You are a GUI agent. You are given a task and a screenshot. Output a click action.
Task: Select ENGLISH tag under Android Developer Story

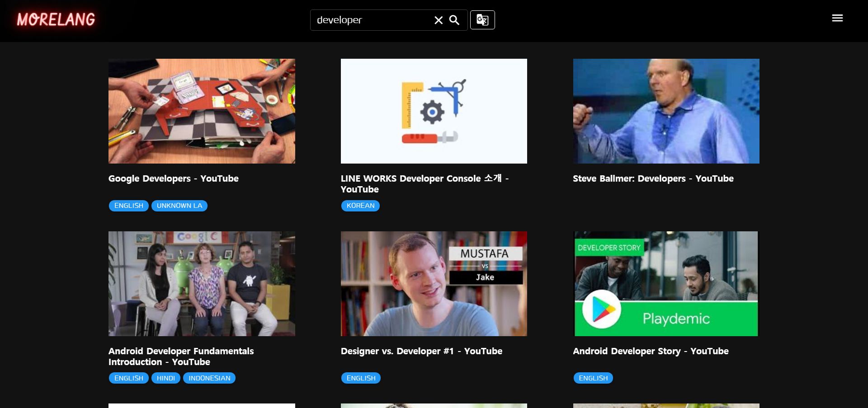593,378
